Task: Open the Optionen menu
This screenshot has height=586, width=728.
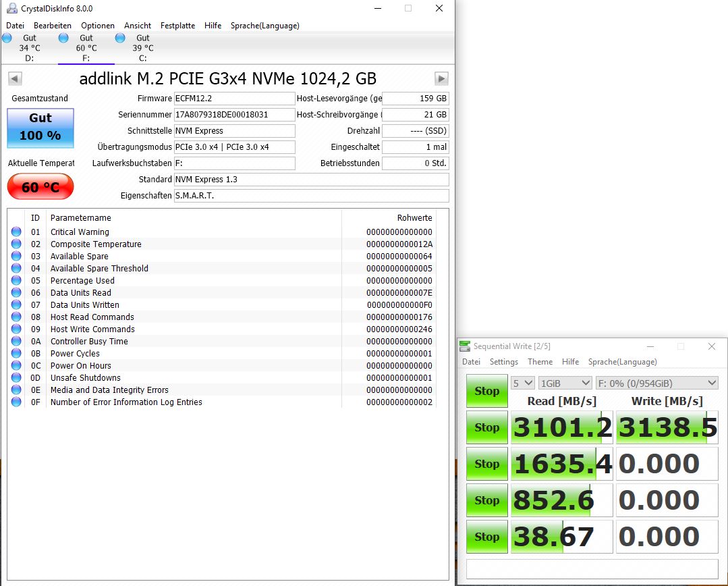Action: click(x=98, y=26)
